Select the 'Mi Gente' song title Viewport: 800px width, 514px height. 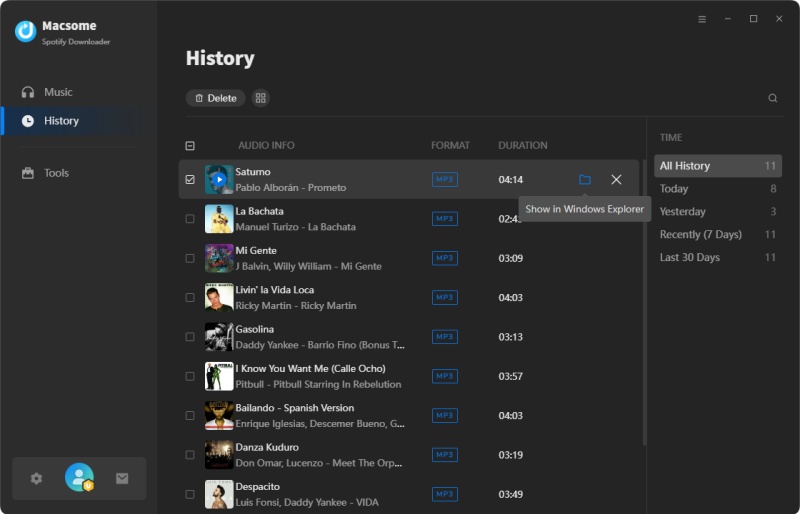[256, 251]
